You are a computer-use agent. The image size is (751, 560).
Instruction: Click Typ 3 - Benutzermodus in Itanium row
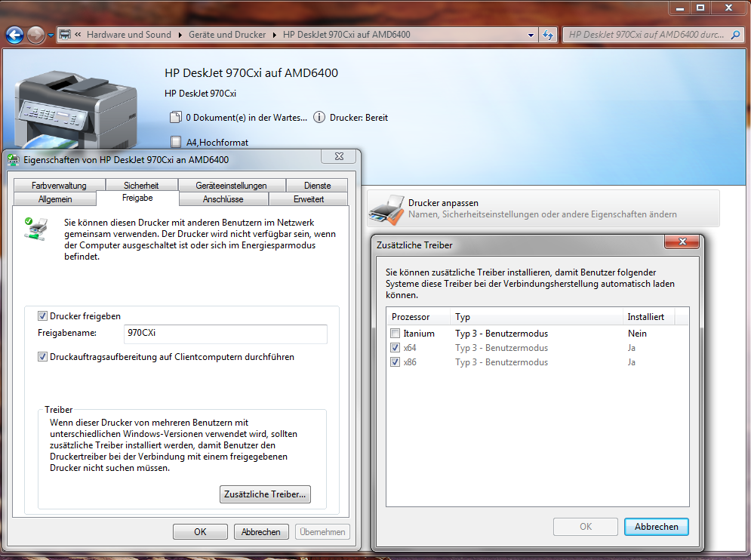(x=501, y=334)
